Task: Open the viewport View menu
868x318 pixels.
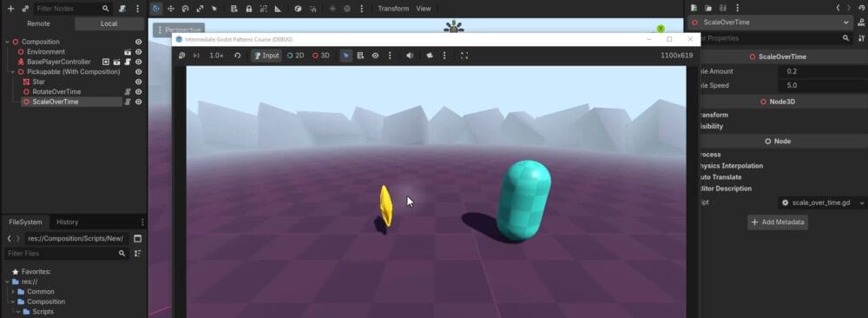Action: [x=424, y=9]
